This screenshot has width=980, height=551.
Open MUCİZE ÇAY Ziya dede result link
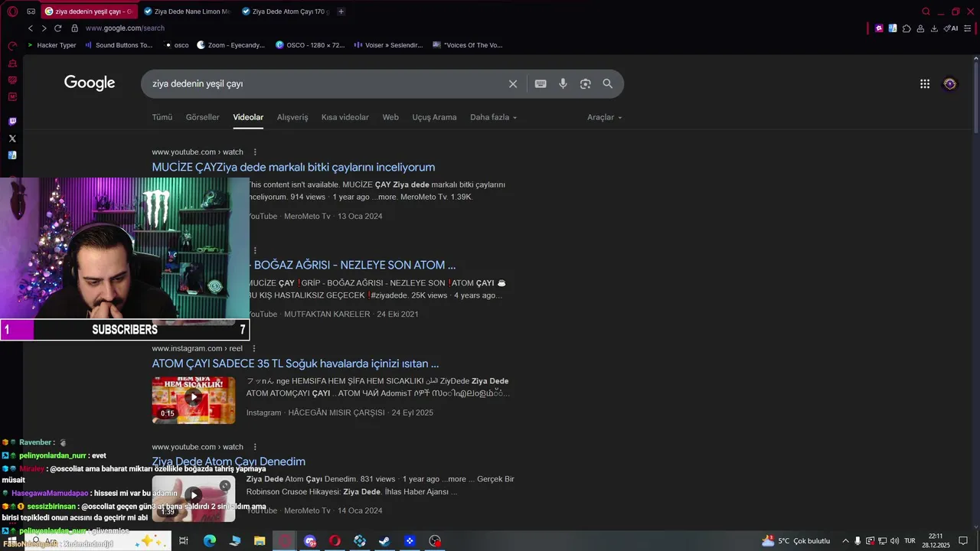coord(293,167)
